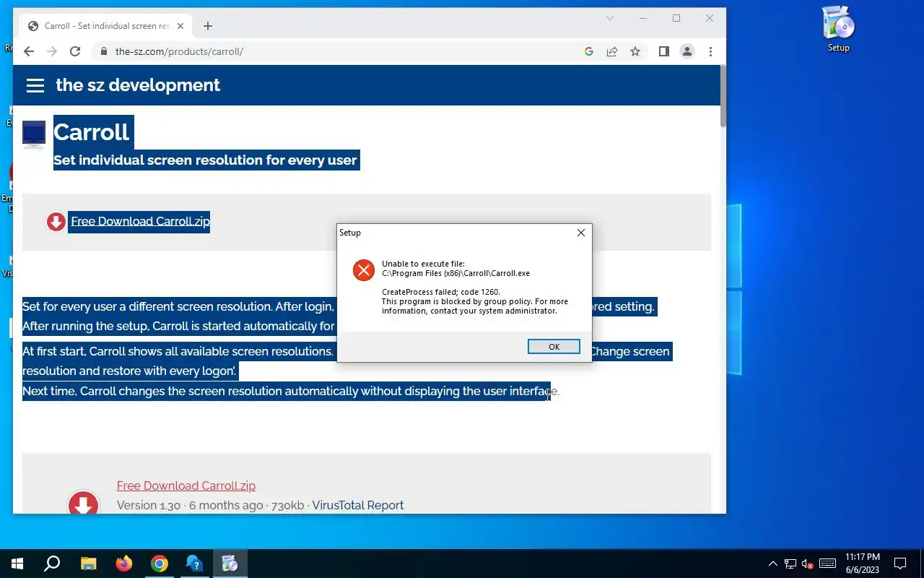
Task: Click the Carroll monitor logo icon
Action: click(34, 134)
